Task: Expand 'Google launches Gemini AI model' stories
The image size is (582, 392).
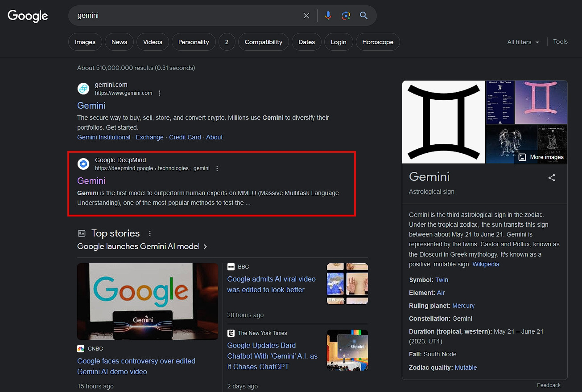Action: coord(142,246)
